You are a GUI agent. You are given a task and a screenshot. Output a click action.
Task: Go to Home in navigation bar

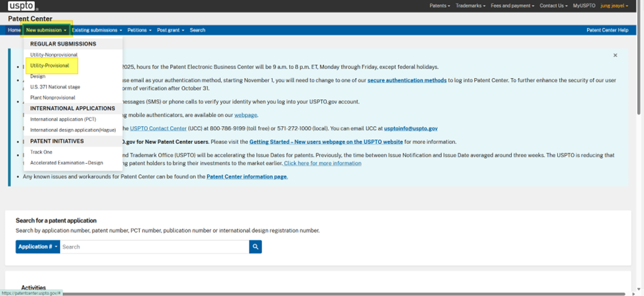pyautogui.click(x=14, y=30)
